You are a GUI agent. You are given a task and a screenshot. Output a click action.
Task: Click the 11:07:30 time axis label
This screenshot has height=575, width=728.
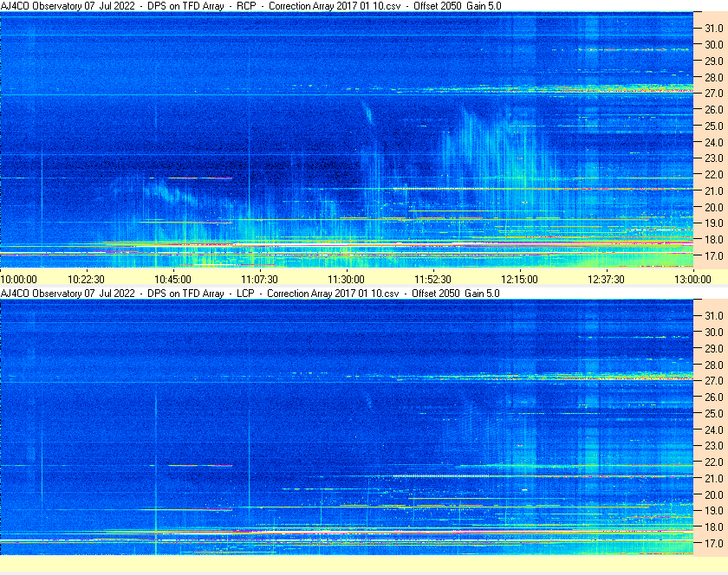(260, 279)
